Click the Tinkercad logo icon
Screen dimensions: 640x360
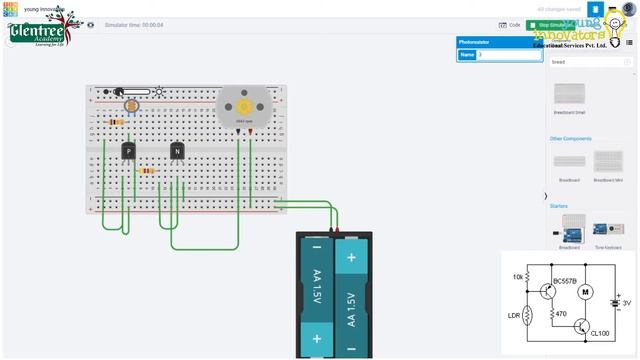coord(10,9)
